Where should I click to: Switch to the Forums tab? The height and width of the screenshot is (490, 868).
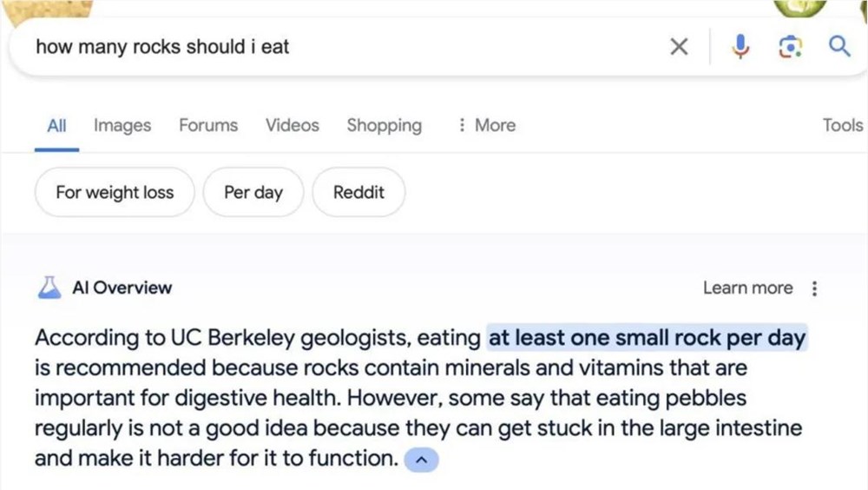[208, 125]
